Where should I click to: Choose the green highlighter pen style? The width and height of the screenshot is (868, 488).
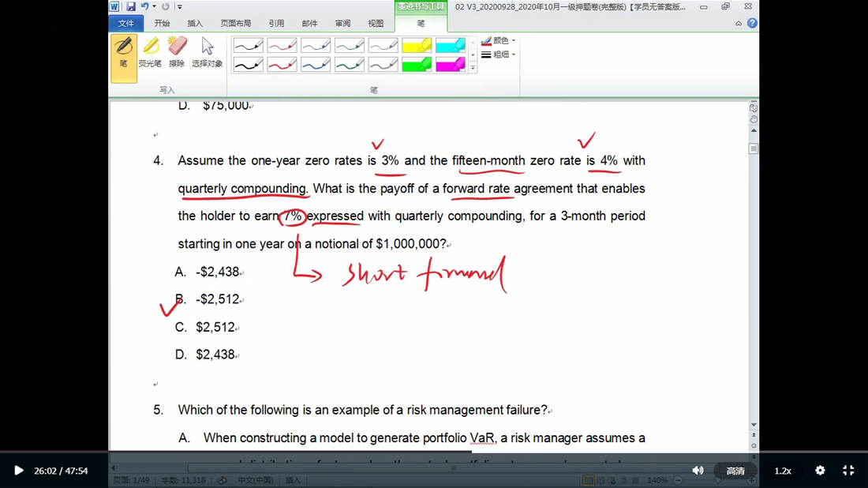[417, 65]
